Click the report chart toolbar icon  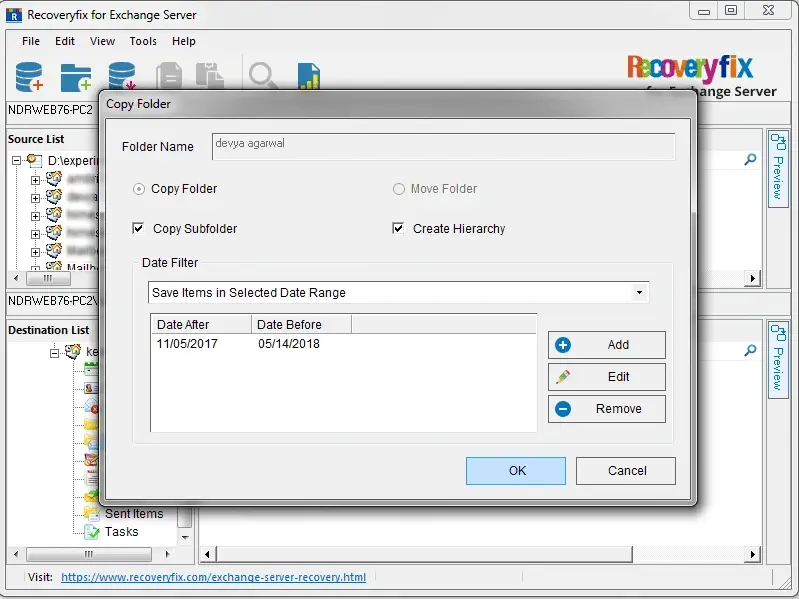coord(309,76)
